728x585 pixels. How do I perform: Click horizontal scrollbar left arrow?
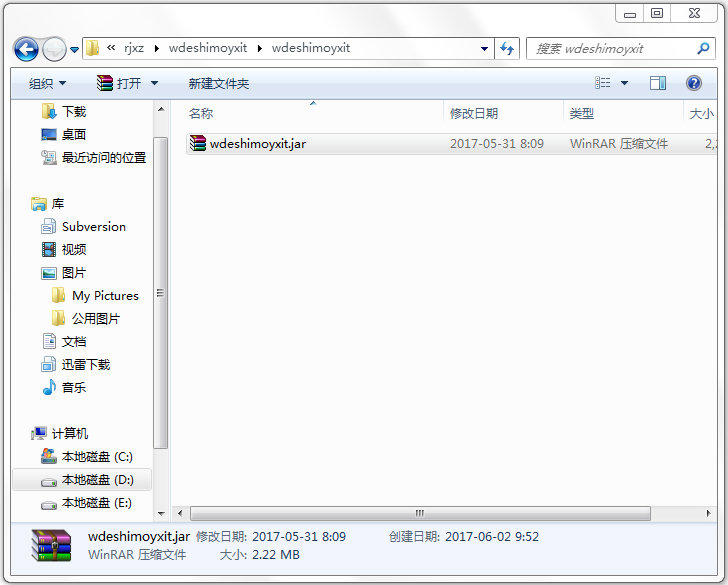180,514
